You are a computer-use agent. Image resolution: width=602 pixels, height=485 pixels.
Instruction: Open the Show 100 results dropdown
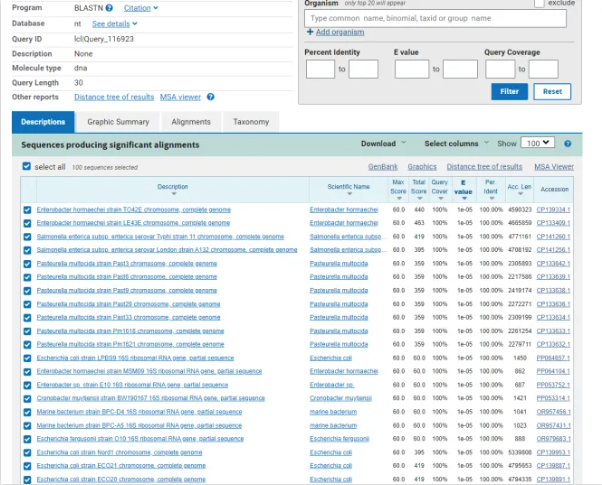[x=538, y=143]
